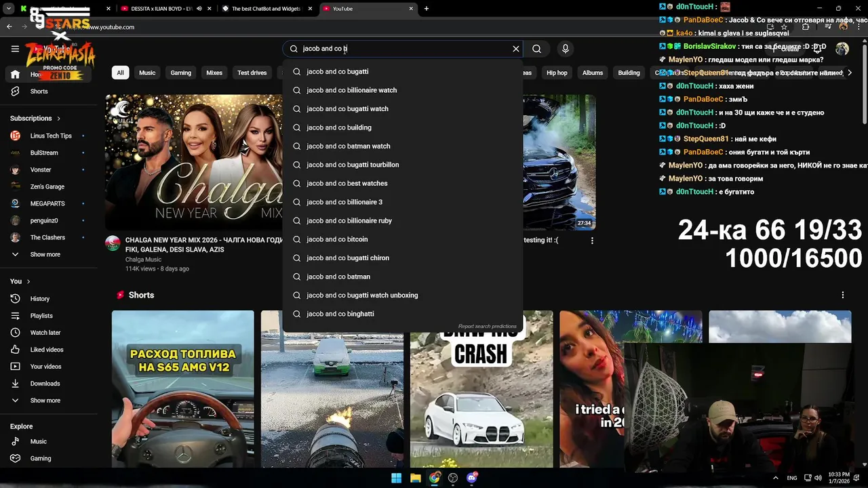The image size is (868, 488).
Task: Show more subscriptions
Action: [49, 255]
